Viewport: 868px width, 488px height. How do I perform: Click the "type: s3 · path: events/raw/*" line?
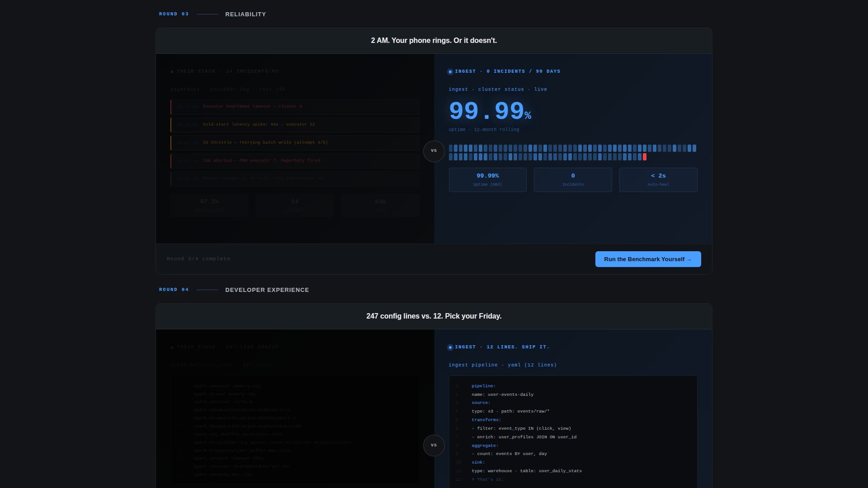click(510, 411)
